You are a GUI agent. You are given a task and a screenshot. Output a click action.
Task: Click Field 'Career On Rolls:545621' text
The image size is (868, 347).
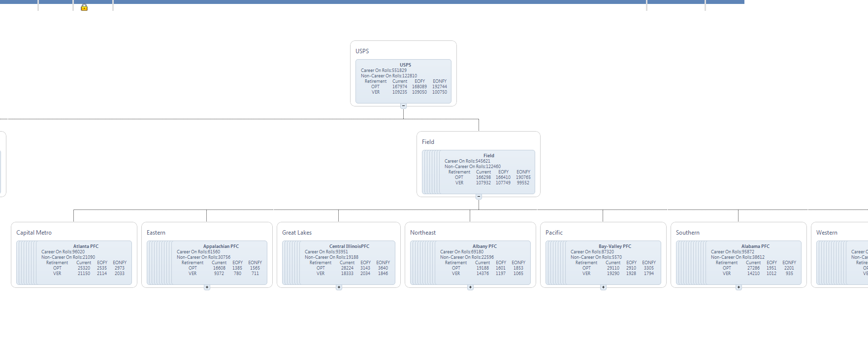[x=467, y=161]
